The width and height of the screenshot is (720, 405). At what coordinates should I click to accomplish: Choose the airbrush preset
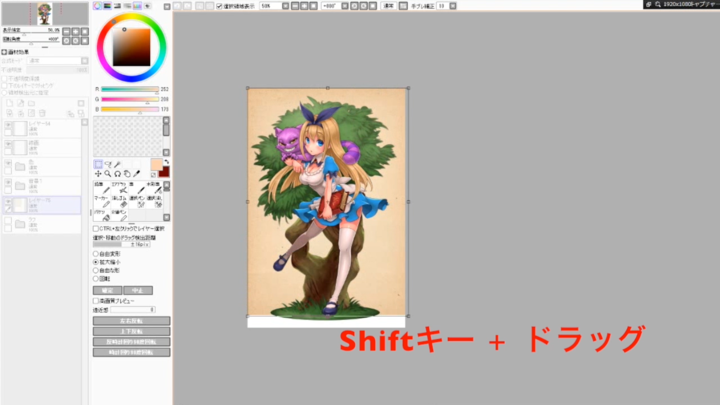click(x=119, y=188)
